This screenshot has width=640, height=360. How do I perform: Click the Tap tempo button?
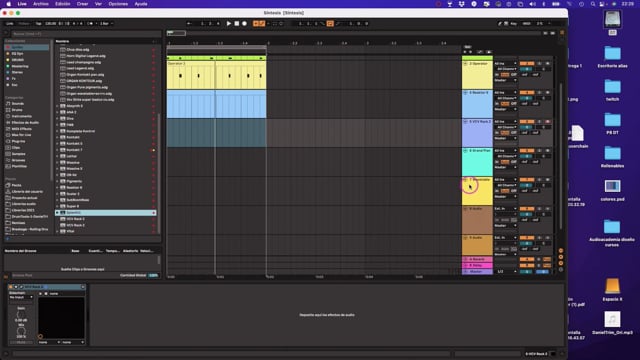(x=39, y=24)
